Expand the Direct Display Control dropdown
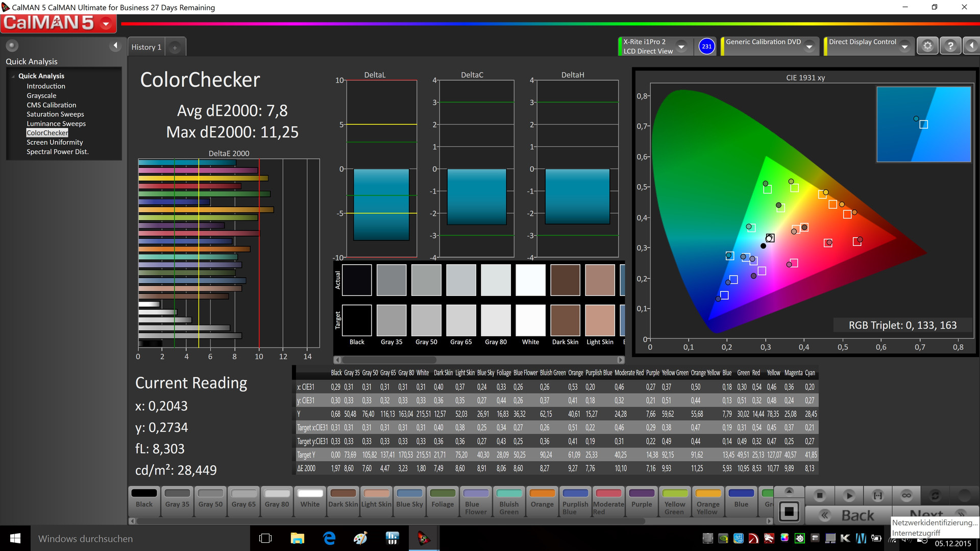980x551 pixels. 904,46
